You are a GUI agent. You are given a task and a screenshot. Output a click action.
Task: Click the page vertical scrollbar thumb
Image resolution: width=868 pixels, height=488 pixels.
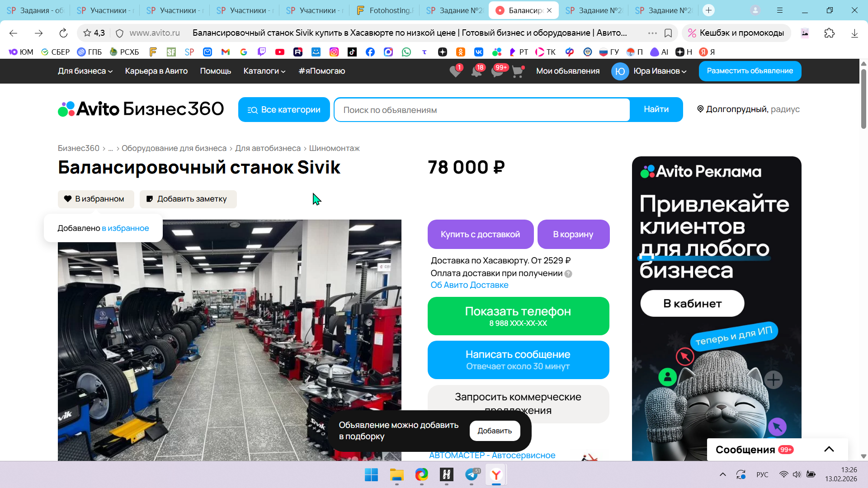pos(863,99)
